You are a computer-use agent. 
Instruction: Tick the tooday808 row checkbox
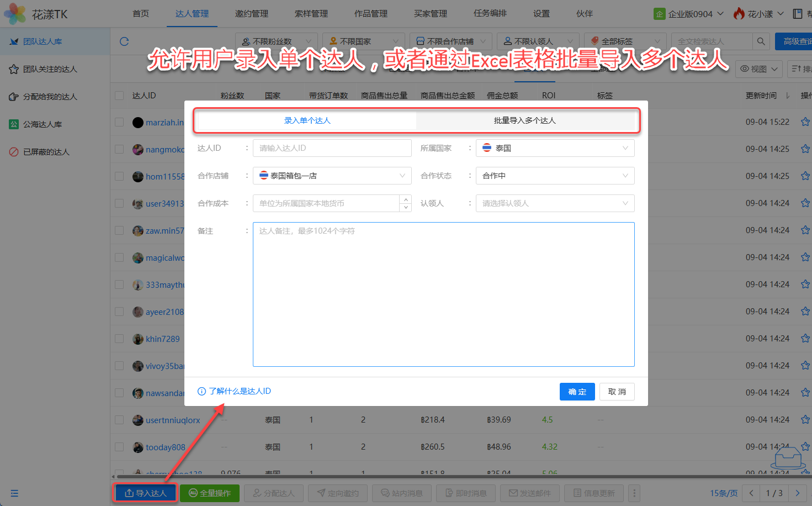point(119,447)
